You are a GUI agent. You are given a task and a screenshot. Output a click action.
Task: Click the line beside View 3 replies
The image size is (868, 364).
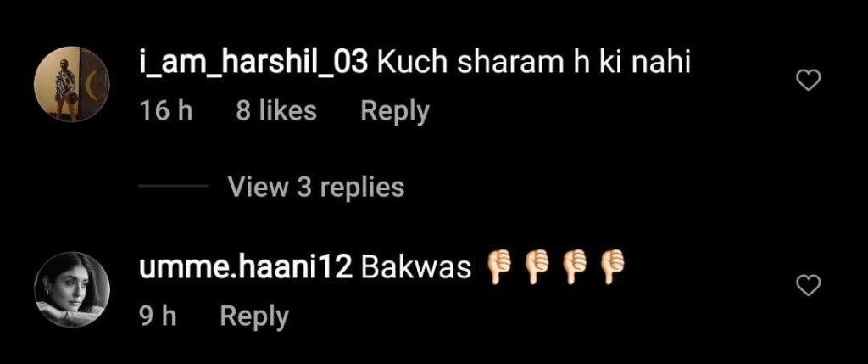[x=173, y=187]
